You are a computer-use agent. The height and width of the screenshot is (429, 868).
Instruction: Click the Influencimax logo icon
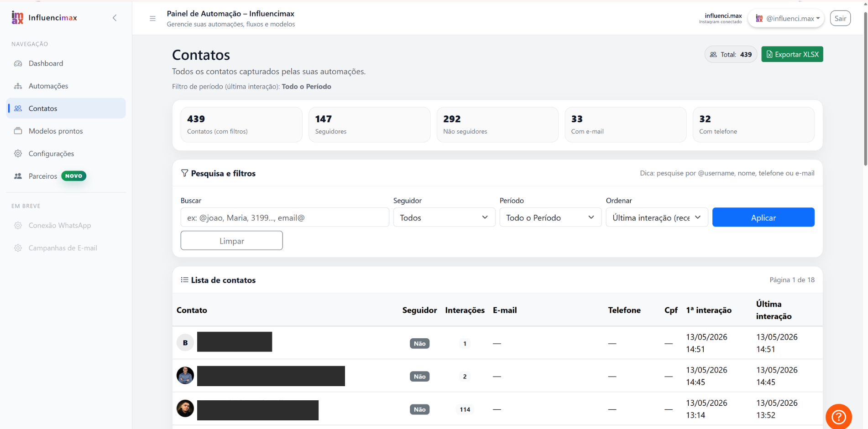coord(17,18)
